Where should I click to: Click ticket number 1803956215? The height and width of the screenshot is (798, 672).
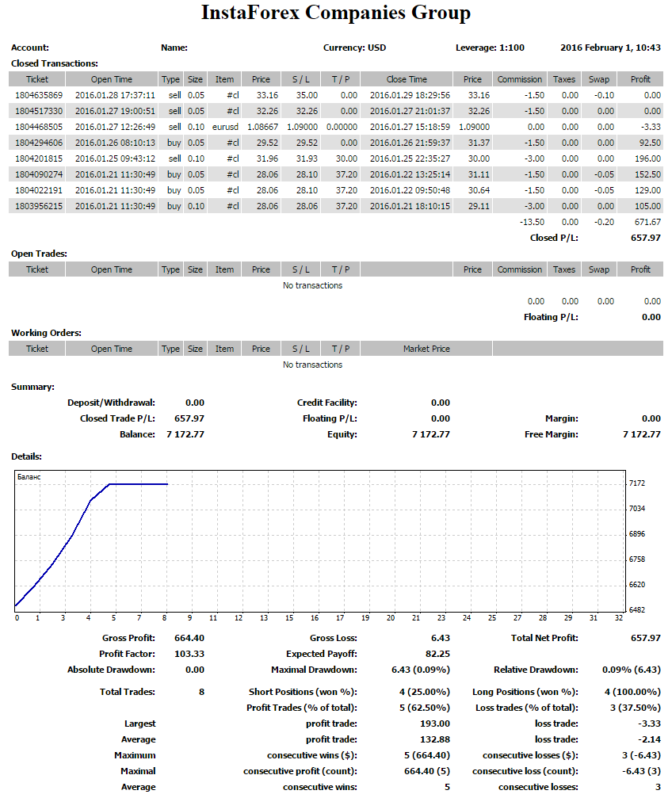tap(39, 206)
